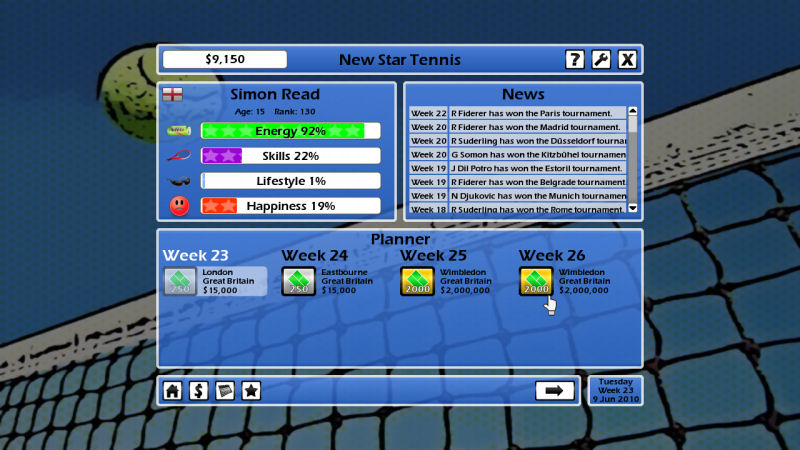Open help with the question mark icon
The width and height of the screenshot is (800, 450).
(x=574, y=60)
